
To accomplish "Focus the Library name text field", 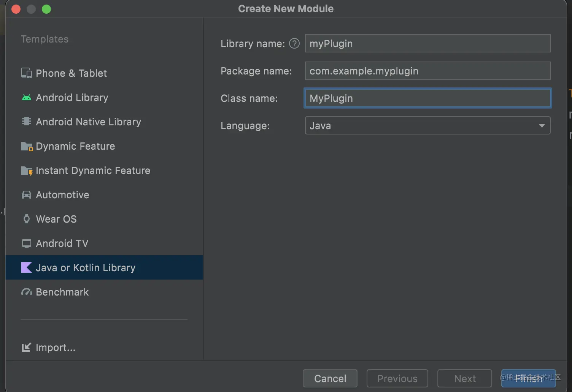I will (427, 44).
